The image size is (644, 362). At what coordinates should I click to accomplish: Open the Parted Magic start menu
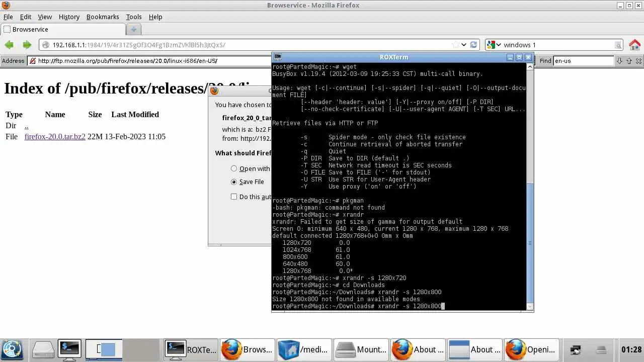click(x=12, y=349)
